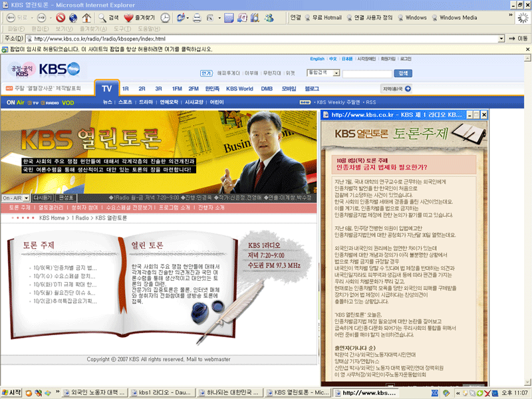Click the Windows 시작 Start button
This screenshot has width=532, height=399.
pos(11,393)
